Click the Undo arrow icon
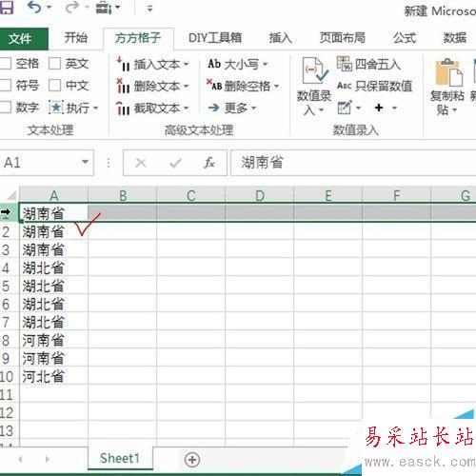 pyautogui.click(x=34, y=7)
